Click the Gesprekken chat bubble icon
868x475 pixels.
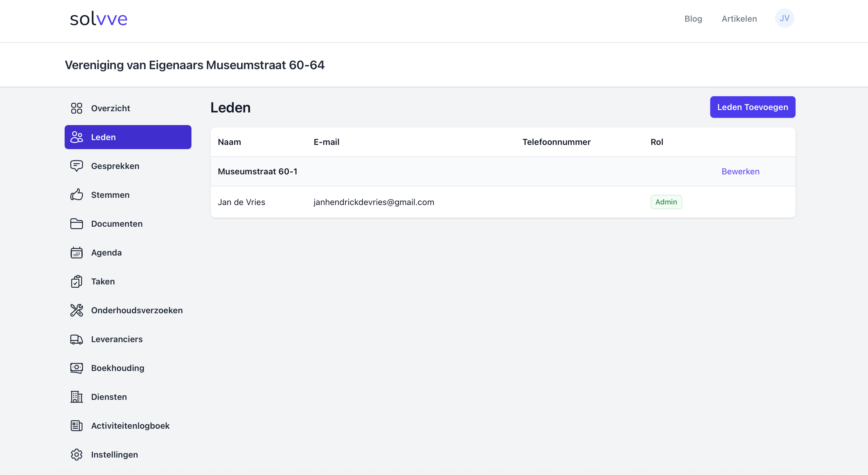click(76, 166)
